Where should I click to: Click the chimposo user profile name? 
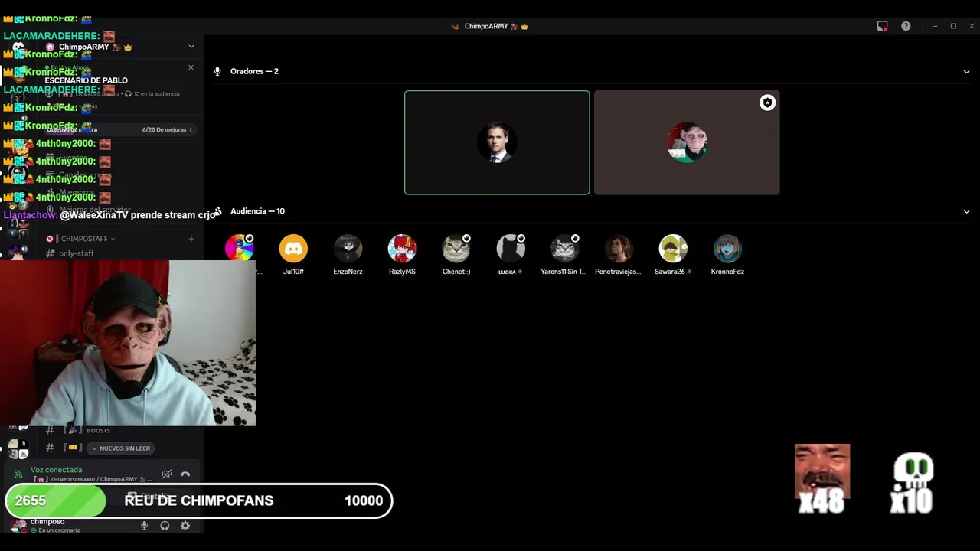(x=47, y=522)
